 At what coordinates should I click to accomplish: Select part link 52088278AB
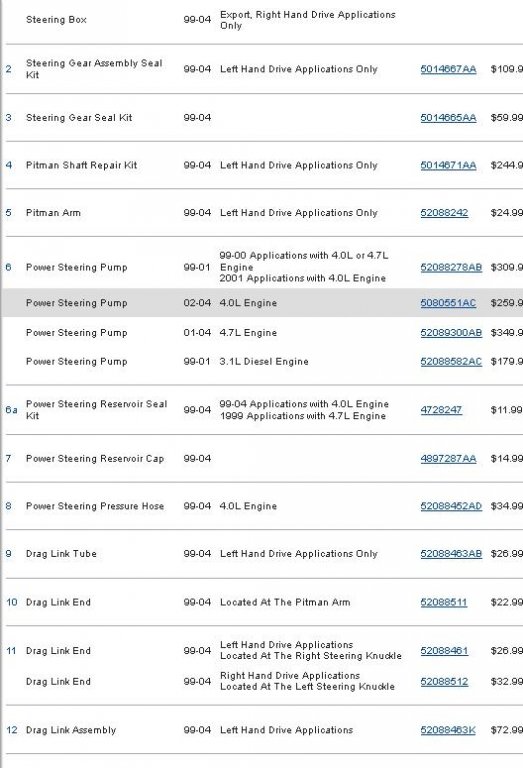(451, 267)
